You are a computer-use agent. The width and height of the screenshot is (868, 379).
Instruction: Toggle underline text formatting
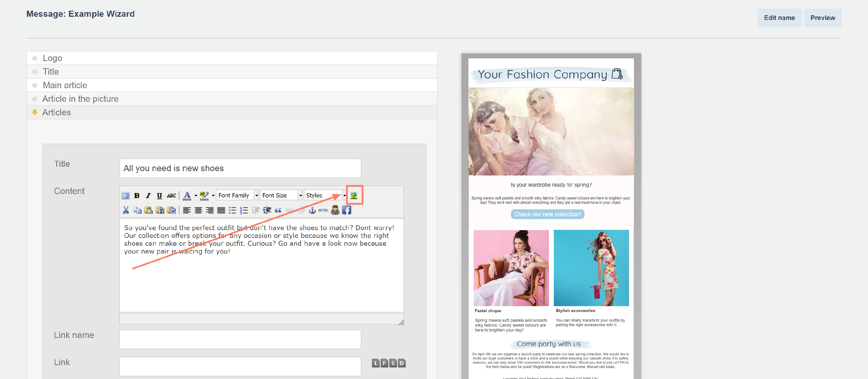click(159, 195)
